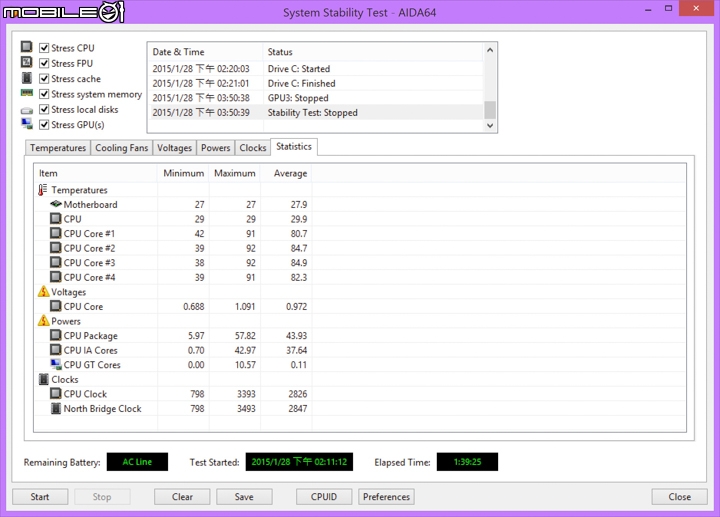720x517 pixels.
Task: Click the warning icon of the Voltages group
Action: coord(44,292)
